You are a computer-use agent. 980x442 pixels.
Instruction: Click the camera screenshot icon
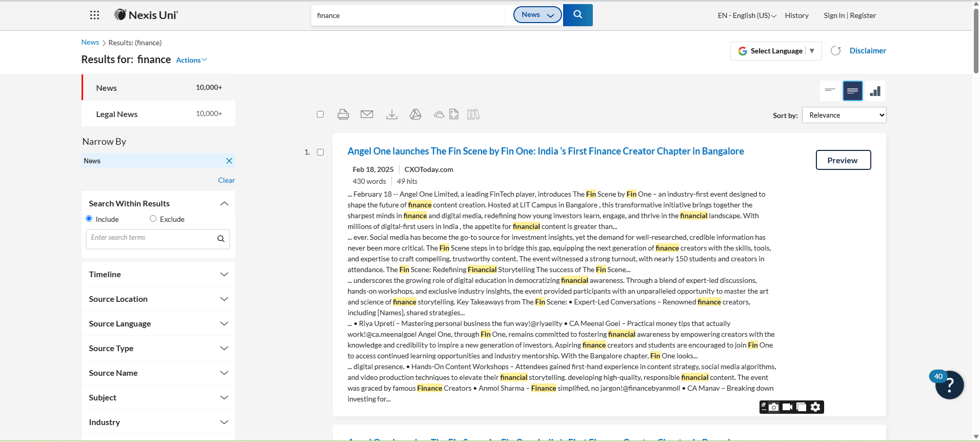[774, 407]
